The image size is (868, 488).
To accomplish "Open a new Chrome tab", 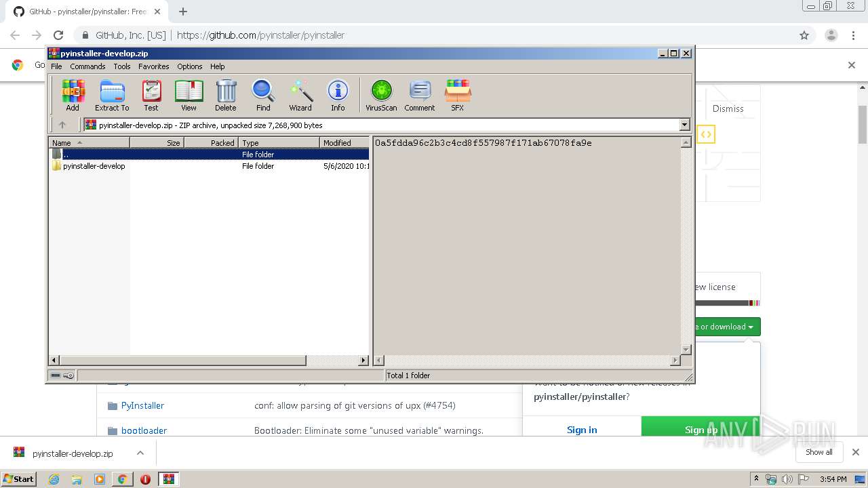I will 182,12.
